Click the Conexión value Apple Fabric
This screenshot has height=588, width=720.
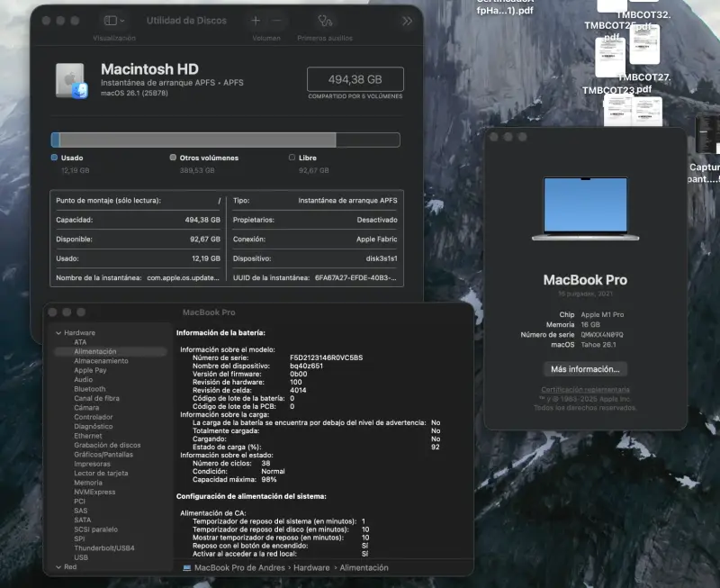(376, 240)
